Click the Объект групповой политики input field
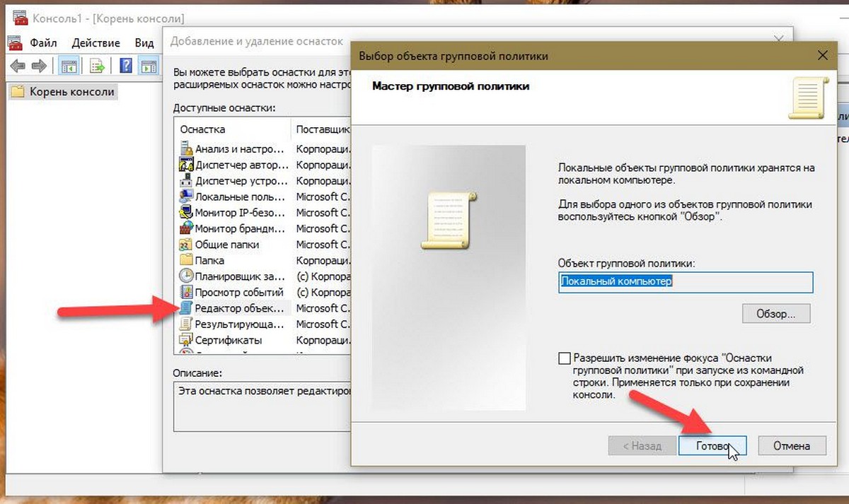The width and height of the screenshot is (849, 504). [x=686, y=282]
